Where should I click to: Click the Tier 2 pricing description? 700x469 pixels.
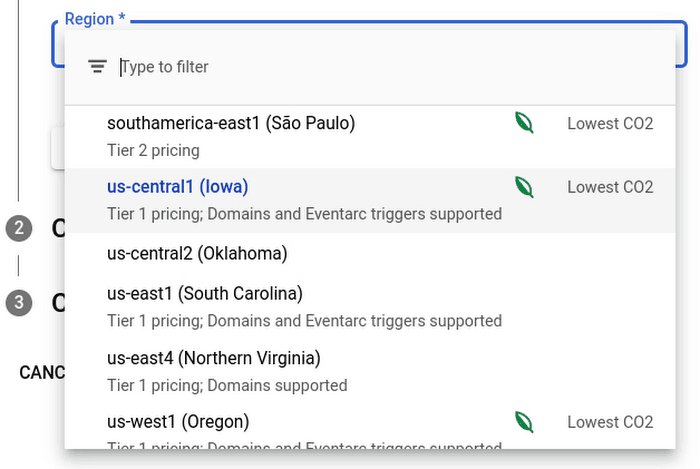(153, 150)
